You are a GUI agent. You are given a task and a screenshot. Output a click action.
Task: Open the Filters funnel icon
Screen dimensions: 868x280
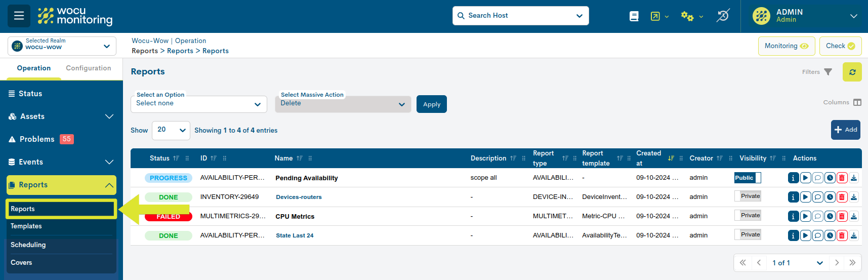tap(828, 72)
